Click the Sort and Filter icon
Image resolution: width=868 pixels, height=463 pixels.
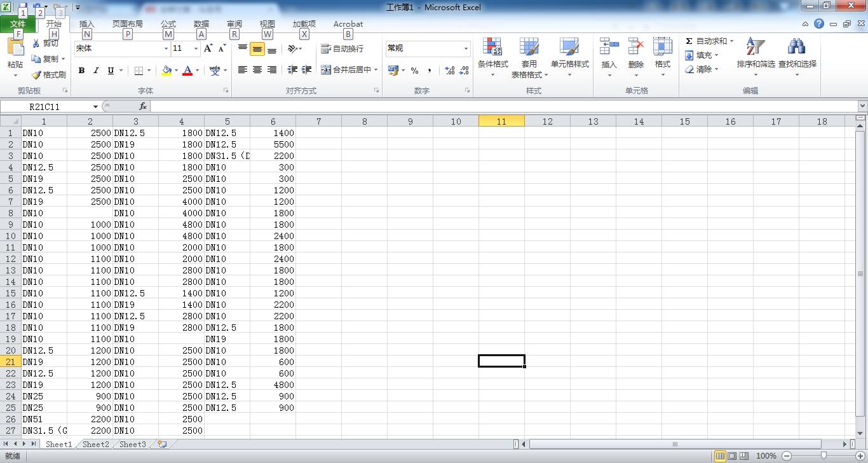click(755, 48)
